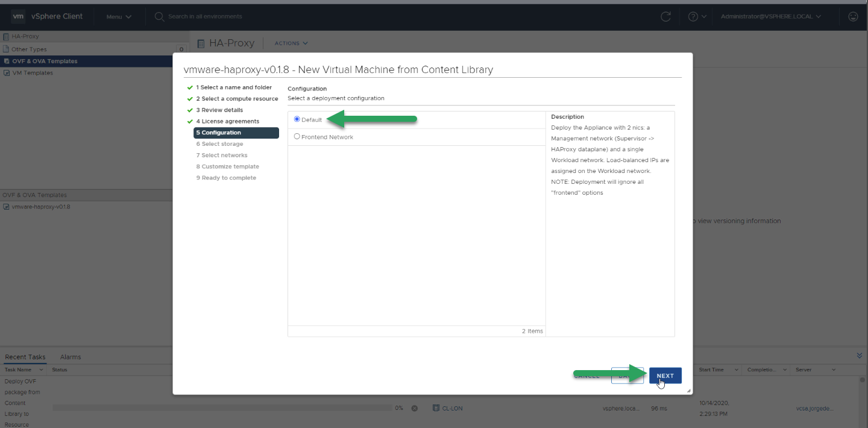Select HA-Proxy in the sidebar
Viewport: 868px width, 428px height.
(25, 36)
